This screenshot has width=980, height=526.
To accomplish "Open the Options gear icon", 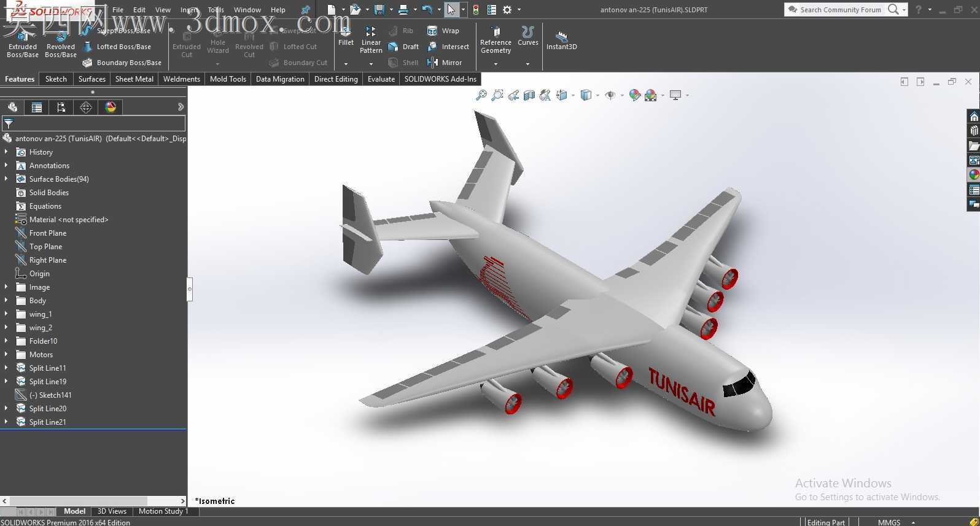I will [x=507, y=9].
